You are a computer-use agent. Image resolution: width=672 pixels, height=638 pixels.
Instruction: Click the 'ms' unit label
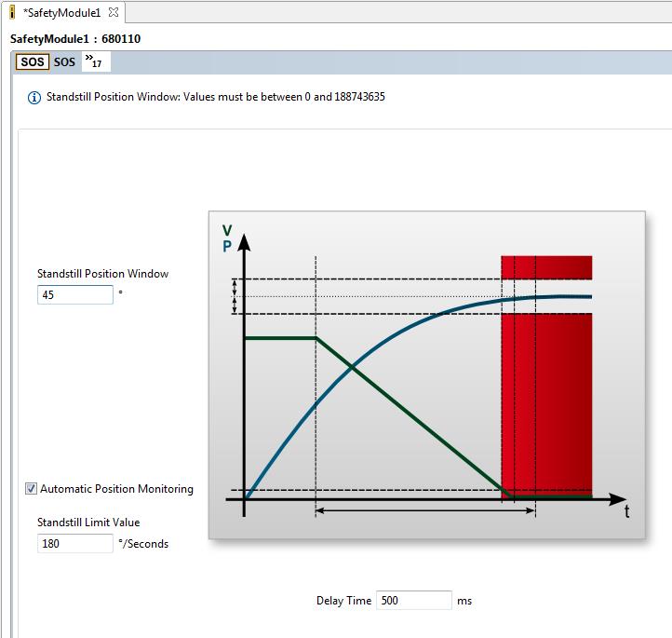[464, 601]
